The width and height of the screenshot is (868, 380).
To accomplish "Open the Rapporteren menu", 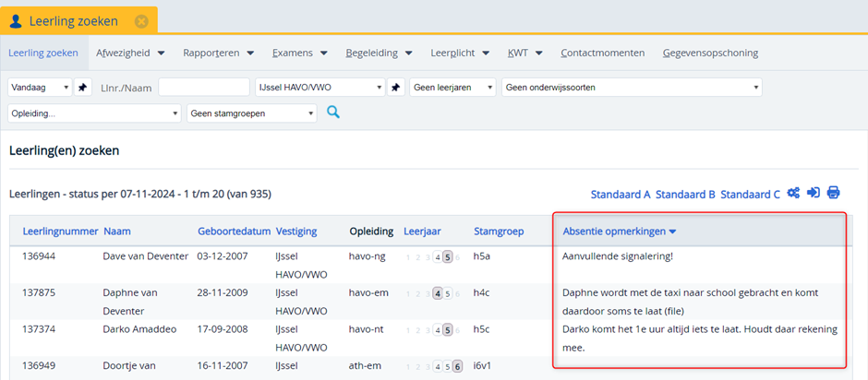I will (218, 53).
